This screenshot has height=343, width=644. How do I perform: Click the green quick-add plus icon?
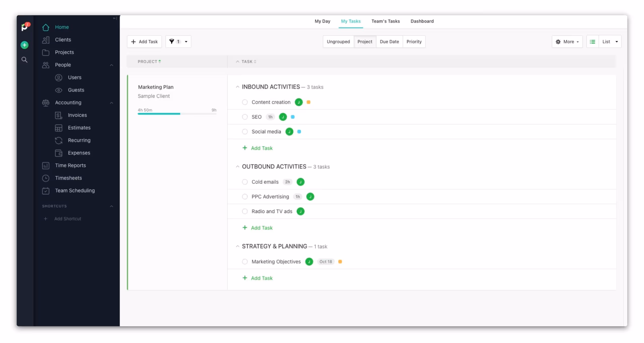(x=24, y=45)
